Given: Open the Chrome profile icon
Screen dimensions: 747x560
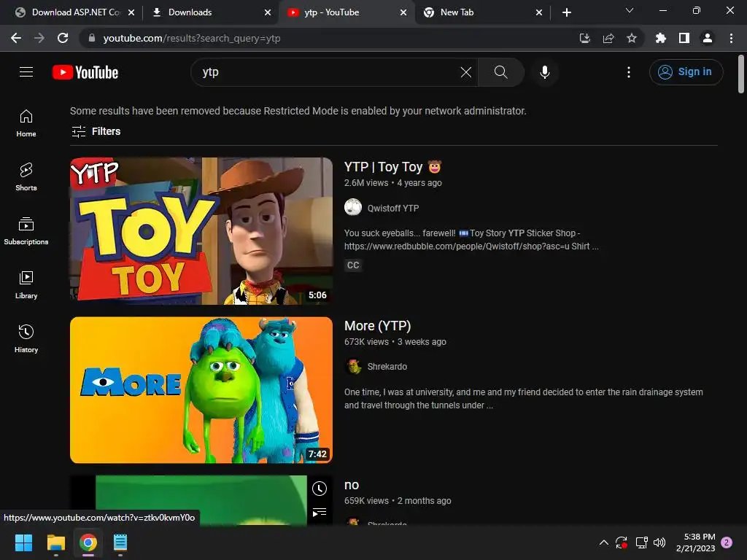Looking at the screenshot, I should coord(708,38).
